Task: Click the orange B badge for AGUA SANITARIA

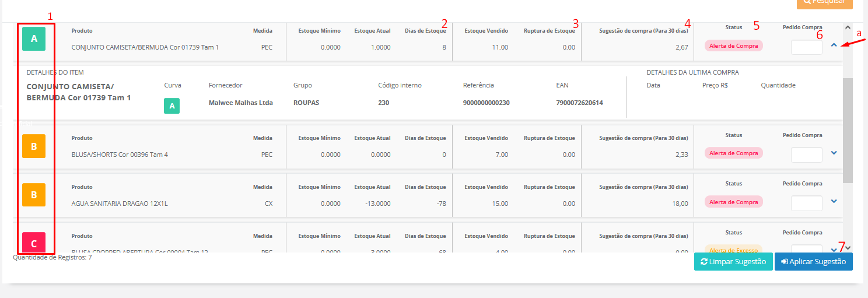Action: [x=34, y=195]
